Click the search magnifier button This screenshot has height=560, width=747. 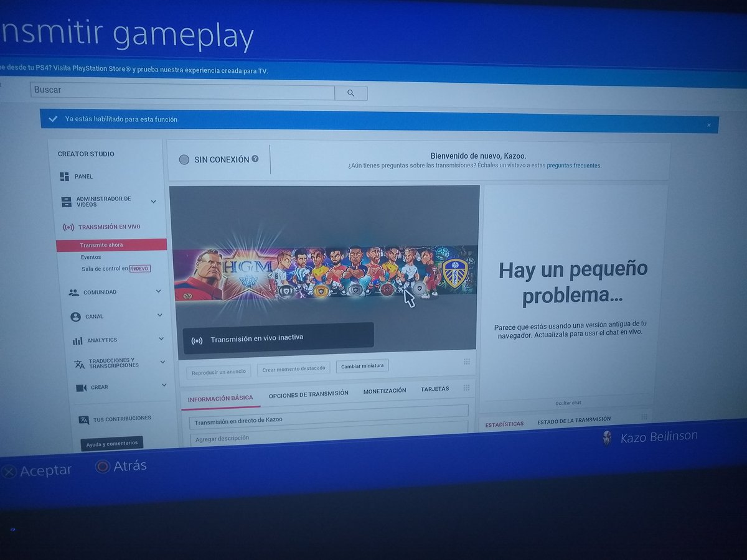350,93
